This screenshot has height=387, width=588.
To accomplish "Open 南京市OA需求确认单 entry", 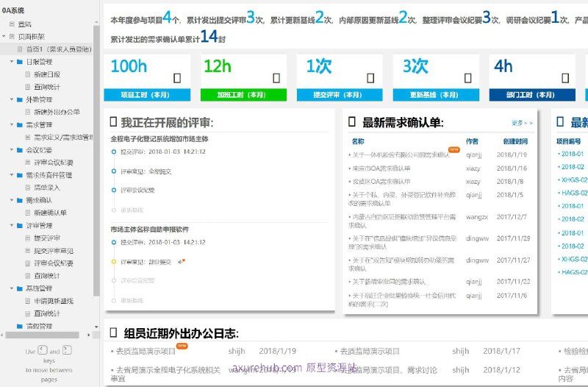I will 381,168.
